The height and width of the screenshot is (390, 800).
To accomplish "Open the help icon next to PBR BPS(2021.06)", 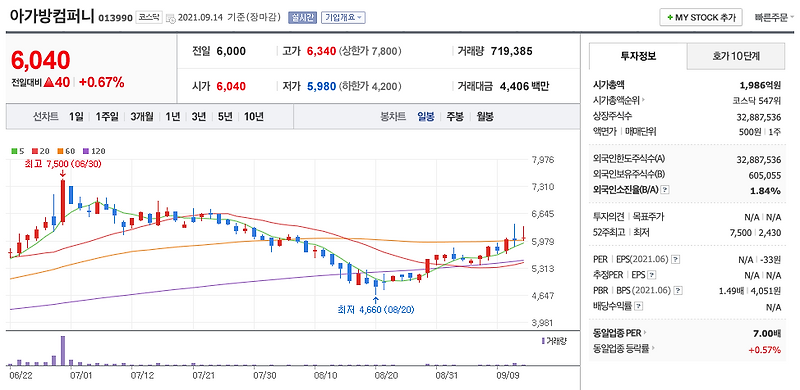I will (678, 291).
